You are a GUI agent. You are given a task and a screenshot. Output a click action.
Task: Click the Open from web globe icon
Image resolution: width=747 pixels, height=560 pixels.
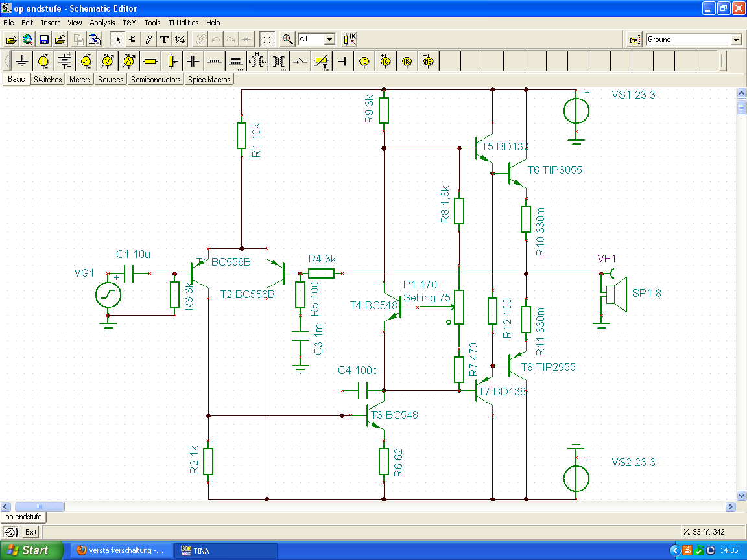[28, 40]
